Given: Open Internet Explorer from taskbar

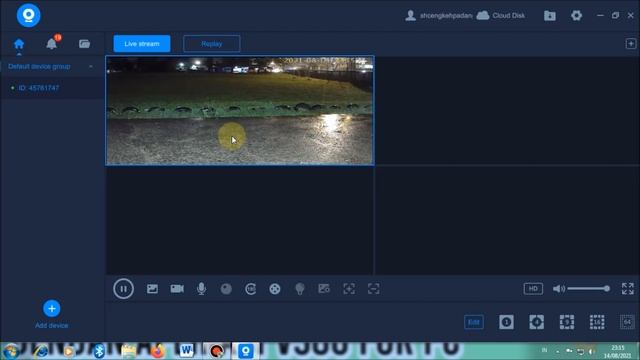Looking at the screenshot, I should click(40, 351).
